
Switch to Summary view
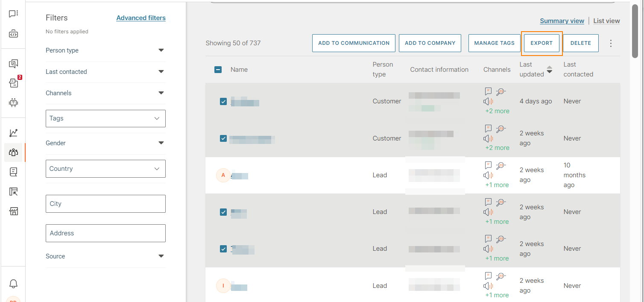[562, 21]
